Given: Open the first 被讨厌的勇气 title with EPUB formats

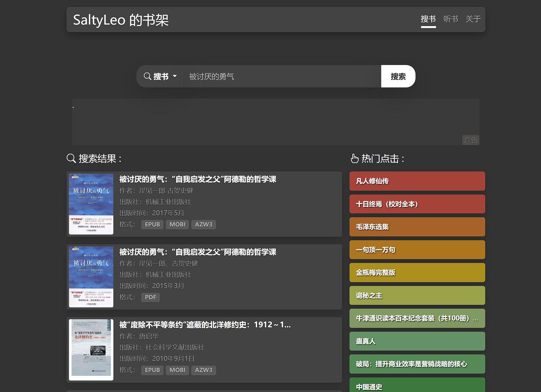Looking at the screenshot, I should pyautogui.click(x=198, y=179).
